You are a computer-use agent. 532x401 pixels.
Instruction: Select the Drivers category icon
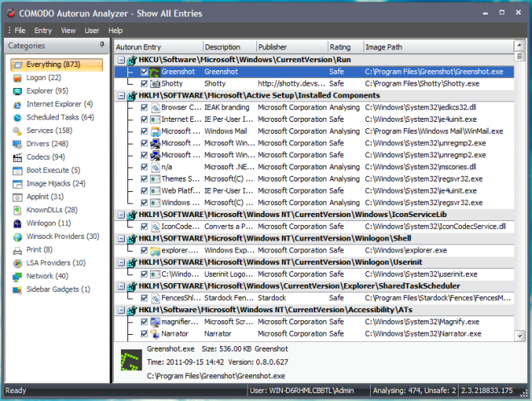click(x=18, y=144)
